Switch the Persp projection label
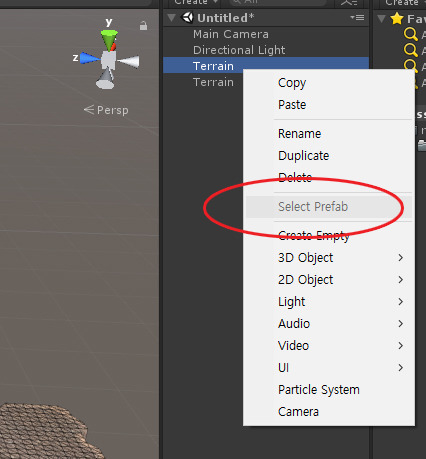 click(106, 110)
